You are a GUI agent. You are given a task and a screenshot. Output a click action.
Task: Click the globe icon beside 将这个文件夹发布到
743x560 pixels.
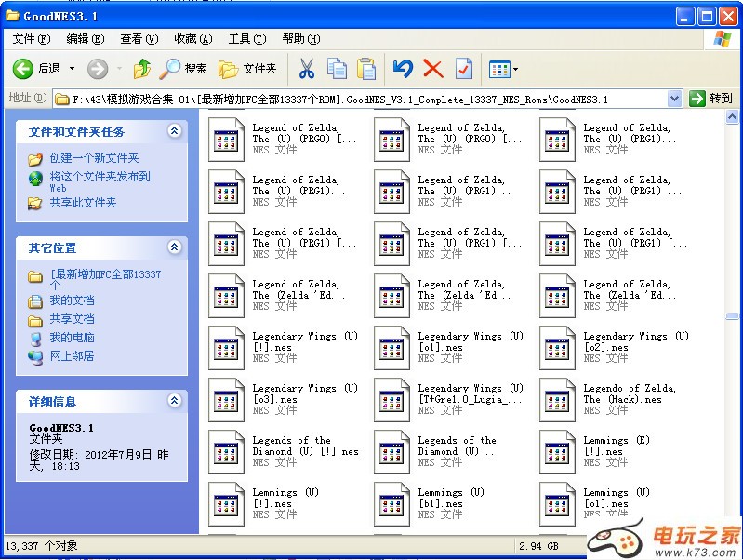pyautogui.click(x=35, y=179)
